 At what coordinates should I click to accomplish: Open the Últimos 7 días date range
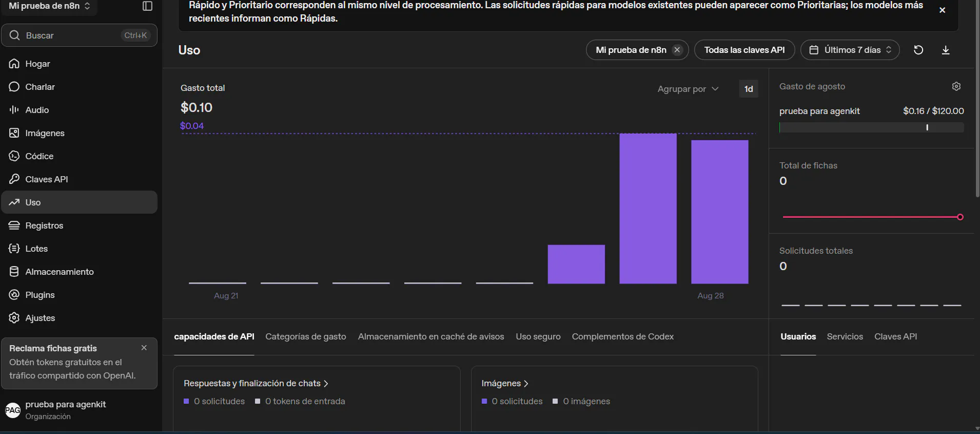pos(850,50)
